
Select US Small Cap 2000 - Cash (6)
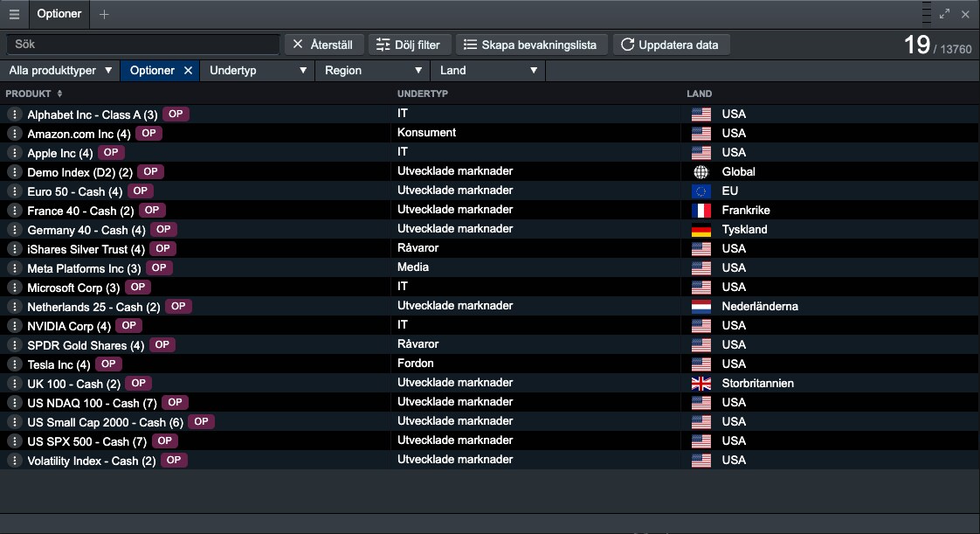click(105, 423)
